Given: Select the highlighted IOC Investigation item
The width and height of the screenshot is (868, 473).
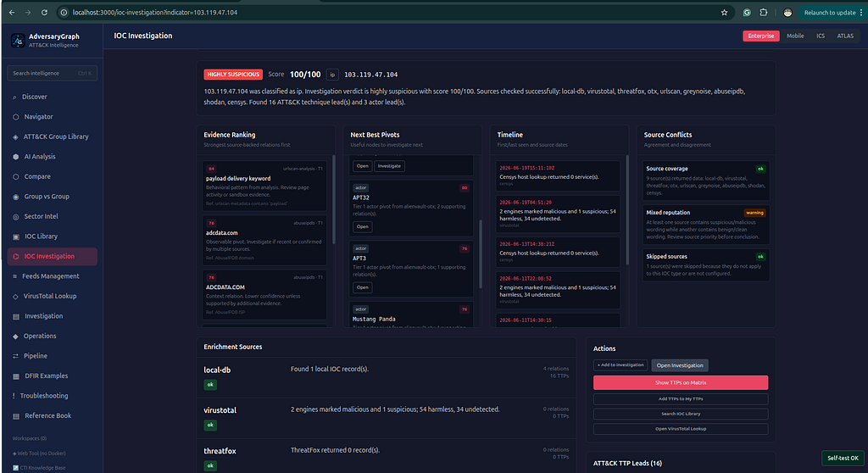Looking at the screenshot, I should pyautogui.click(x=52, y=257).
